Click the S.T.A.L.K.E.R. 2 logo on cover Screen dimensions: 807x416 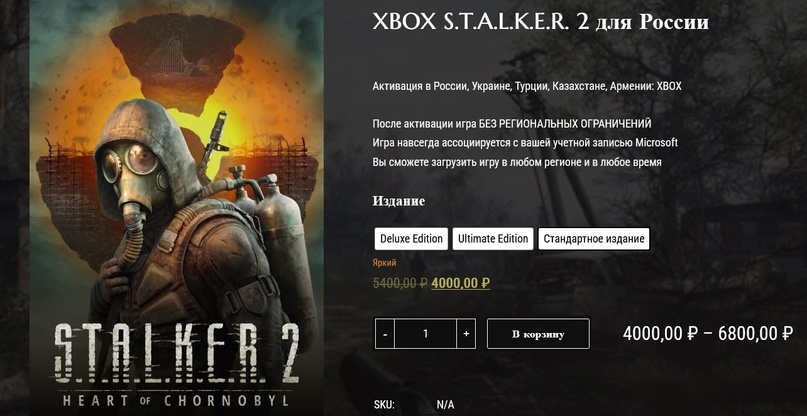click(176, 355)
